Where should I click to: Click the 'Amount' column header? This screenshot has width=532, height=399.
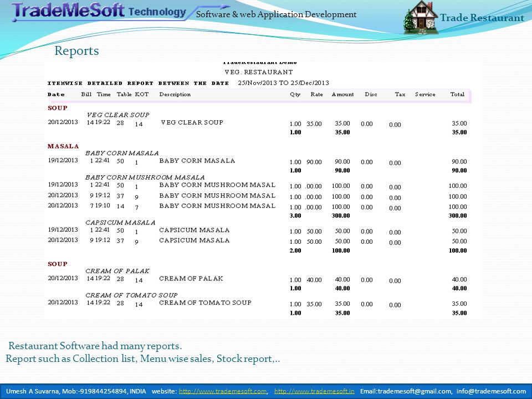pyautogui.click(x=342, y=94)
